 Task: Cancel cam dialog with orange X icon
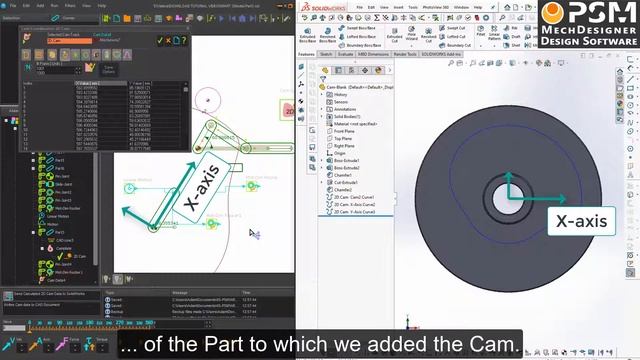point(168,40)
